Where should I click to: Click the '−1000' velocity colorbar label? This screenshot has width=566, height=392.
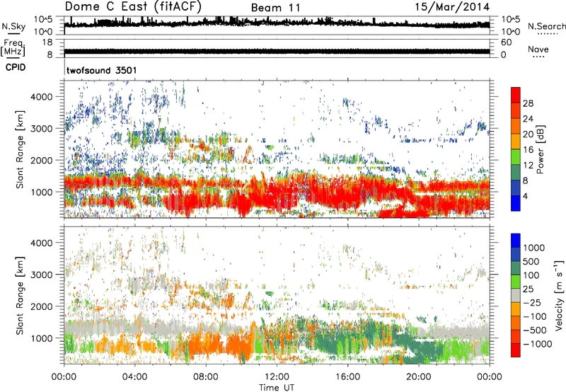pos(538,344)
